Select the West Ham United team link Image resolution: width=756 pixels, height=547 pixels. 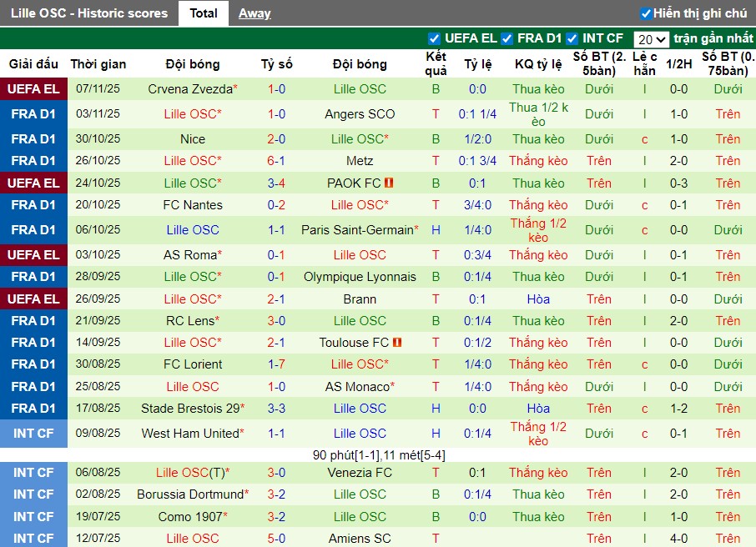coord(189,434)
